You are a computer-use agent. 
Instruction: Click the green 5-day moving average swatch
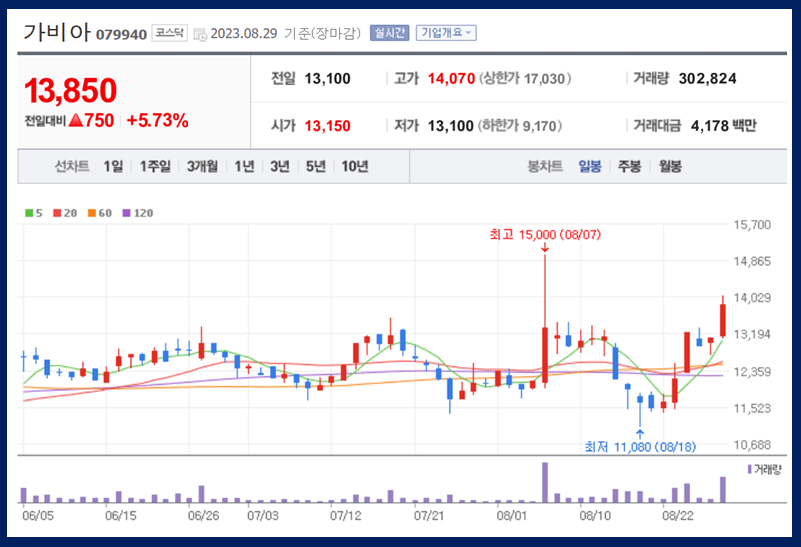[x=29, y=213]
